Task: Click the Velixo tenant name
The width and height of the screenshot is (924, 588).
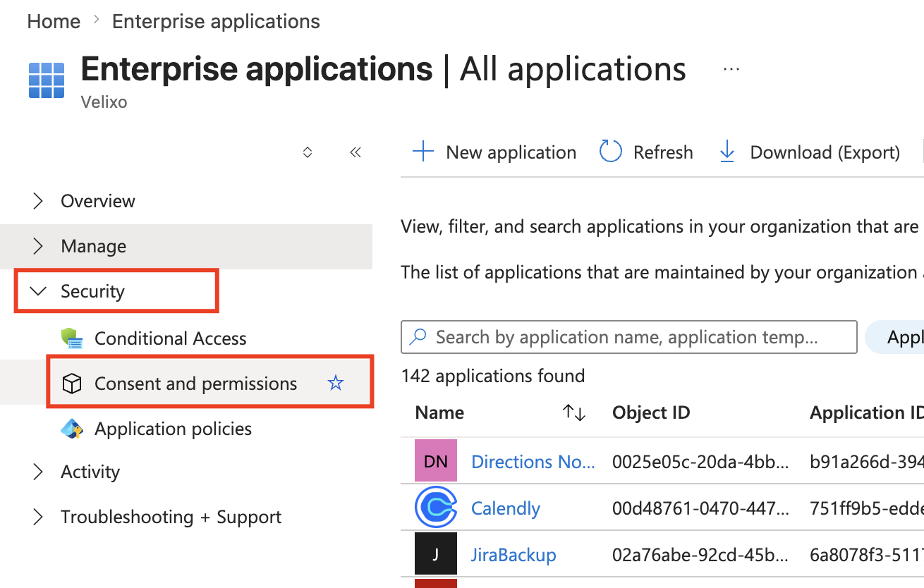Action: pos(104,102)
